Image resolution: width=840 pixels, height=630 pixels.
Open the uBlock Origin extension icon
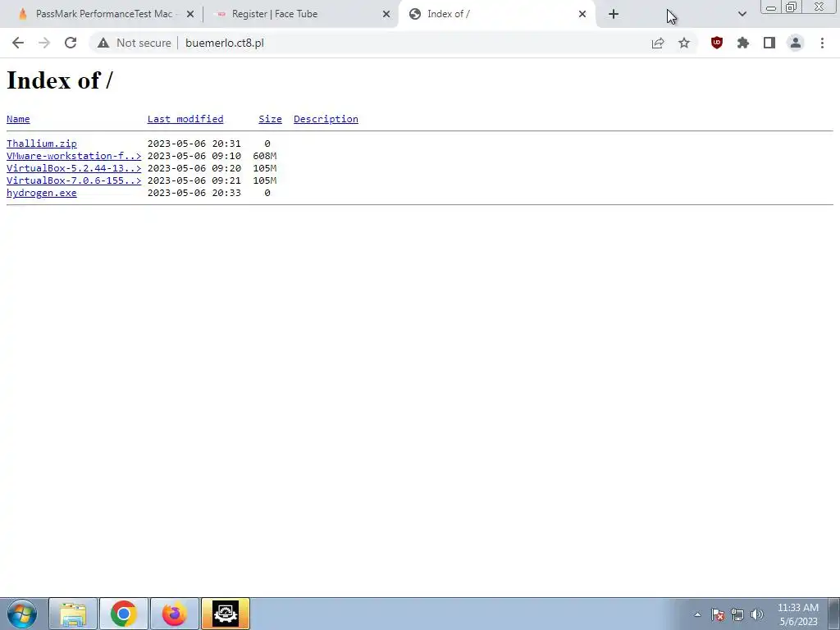coord(717,43)
